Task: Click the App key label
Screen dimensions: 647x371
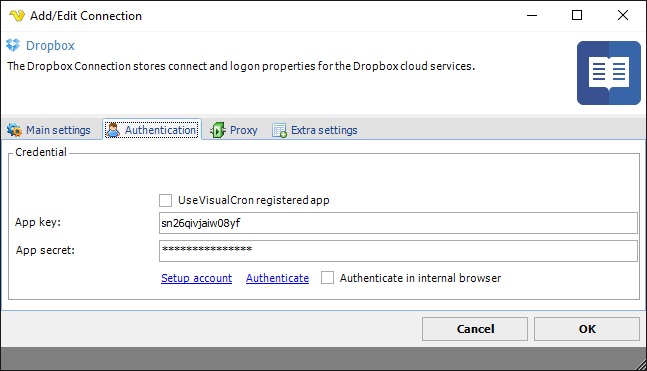Action: click(38, 222)
